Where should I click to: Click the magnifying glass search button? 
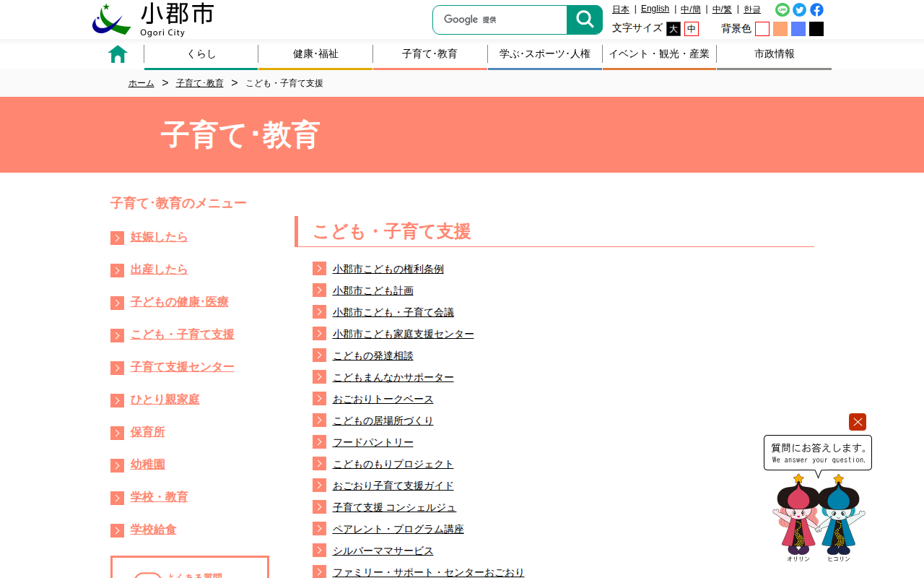tap(585, 20)
